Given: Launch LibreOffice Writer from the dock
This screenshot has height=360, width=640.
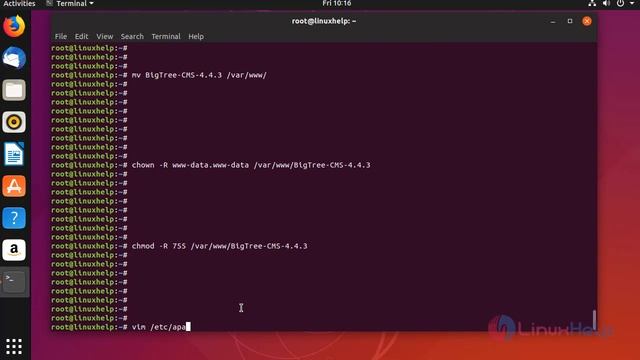Looking at the screenshot, I should point(14,154).
